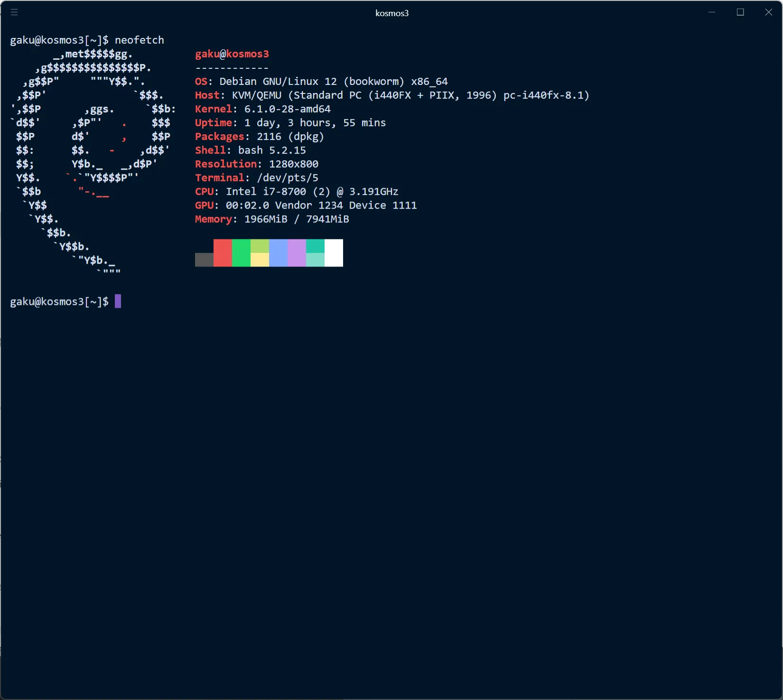Click the Debian ASCII swirl logo

pyautogui.click(x=93, y=157)
